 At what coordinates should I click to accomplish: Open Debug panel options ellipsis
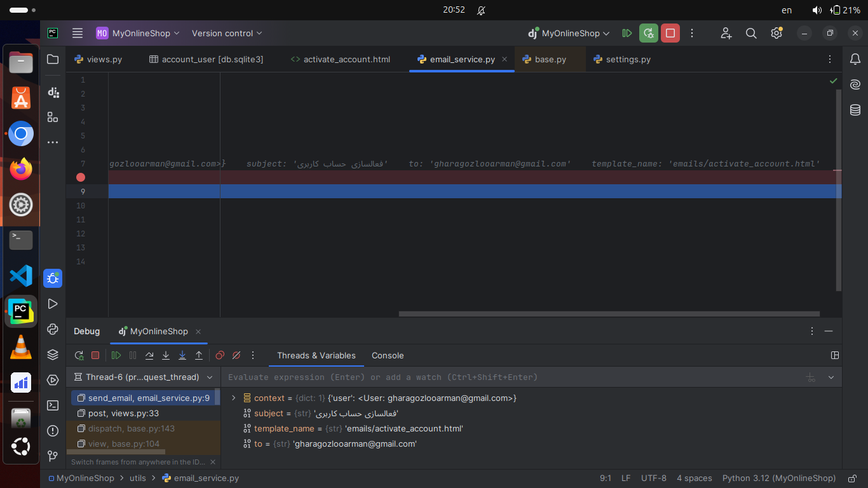click(812, 331)
